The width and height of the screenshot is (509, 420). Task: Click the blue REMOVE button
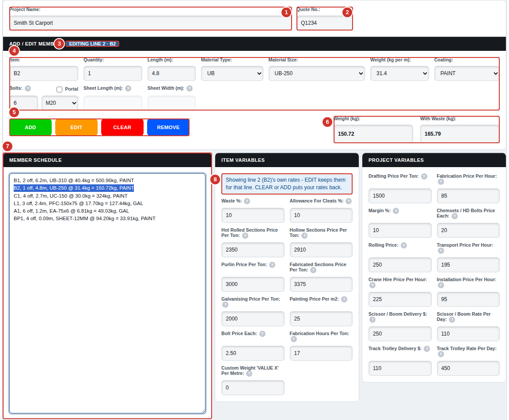coord(168,127)
